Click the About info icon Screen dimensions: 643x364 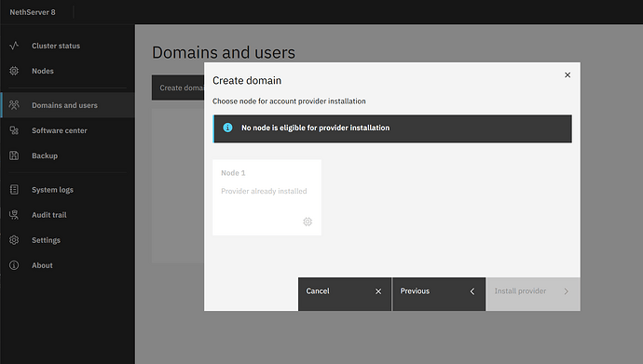pyautogui.click(x=14, y=265)
